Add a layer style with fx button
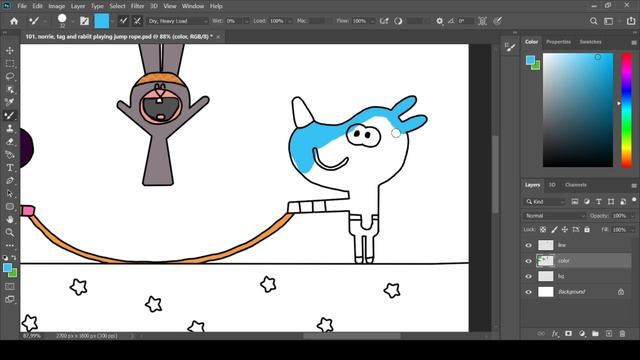The image size is (640, 360). click(555, 333)
